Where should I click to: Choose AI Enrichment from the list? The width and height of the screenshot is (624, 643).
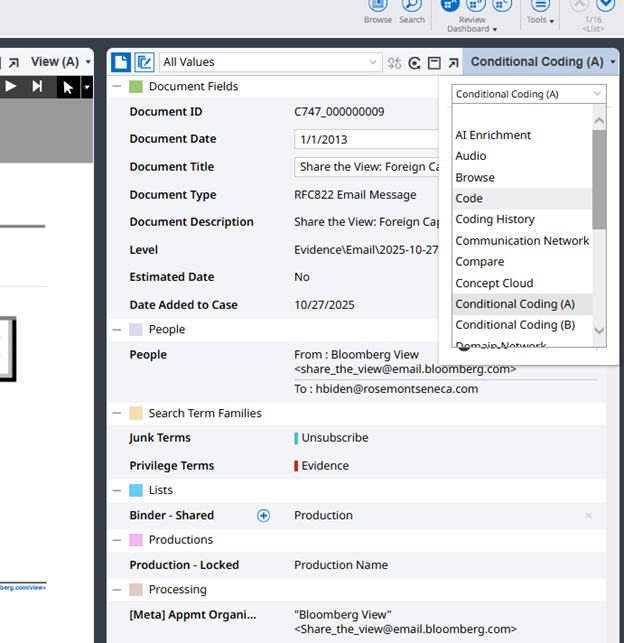coord(522,135)
